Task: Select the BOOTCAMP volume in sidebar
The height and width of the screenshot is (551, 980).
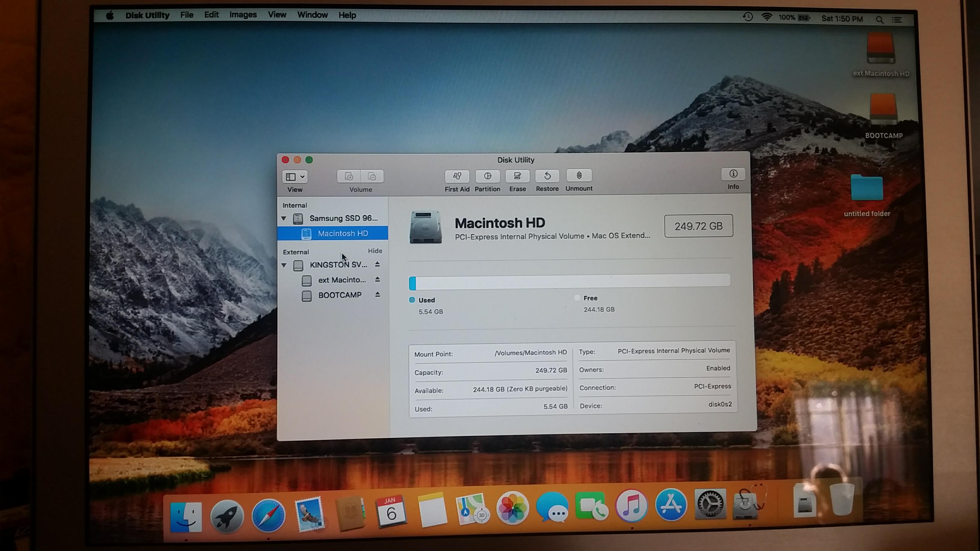Action: pyautogui.click(x=339, y=295)
